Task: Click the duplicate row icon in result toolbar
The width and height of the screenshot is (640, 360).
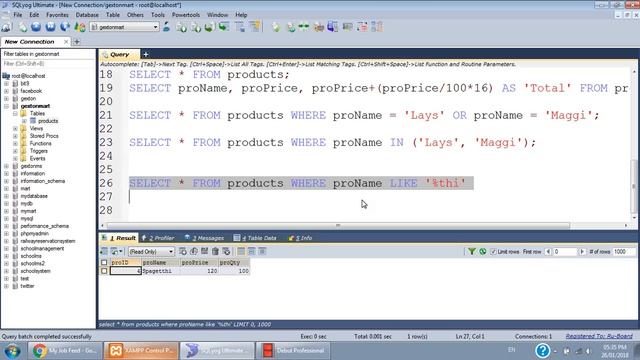Action: pyautogui.click(x=194, y=251)
